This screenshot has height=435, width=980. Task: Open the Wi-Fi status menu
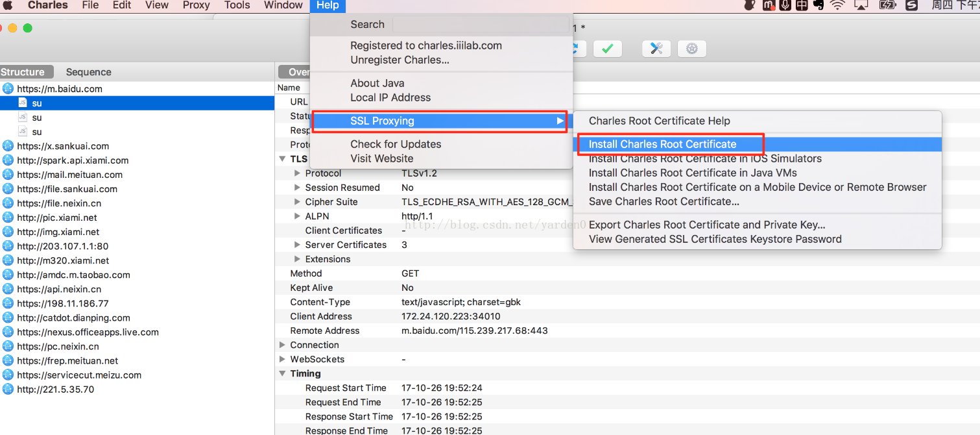838,5
